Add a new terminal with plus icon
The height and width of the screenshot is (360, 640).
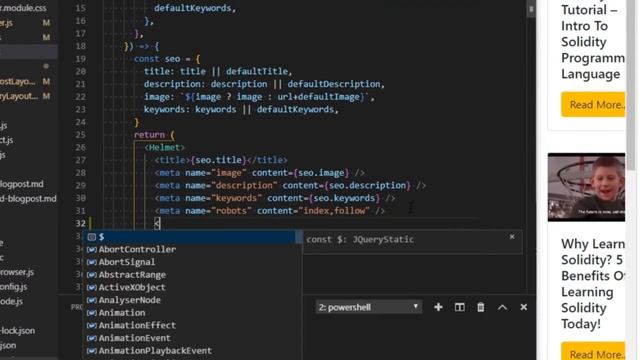click(x=438, y=307)
